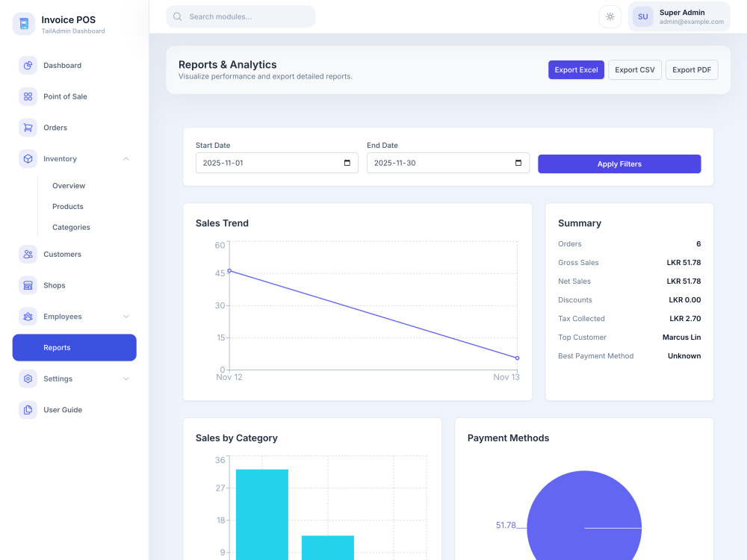Click the End Date input field

[x=447, y=163]
